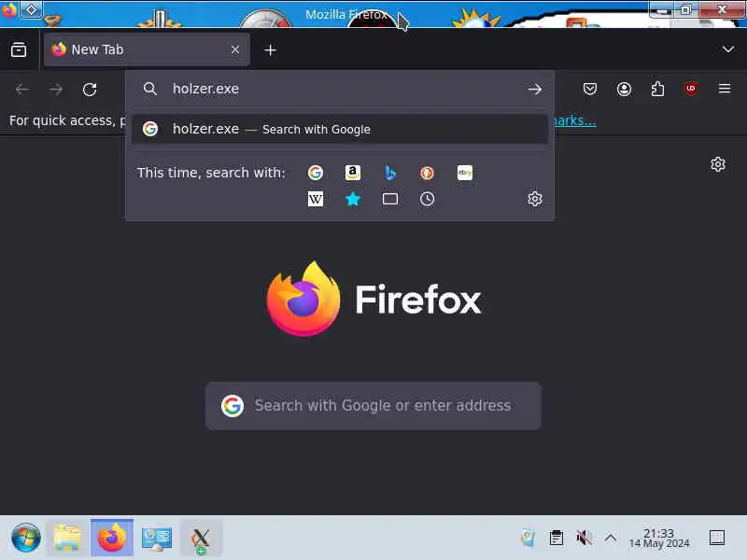Search this time with Bing
This screenshot has height=560, width=747.
click(390, 173)
